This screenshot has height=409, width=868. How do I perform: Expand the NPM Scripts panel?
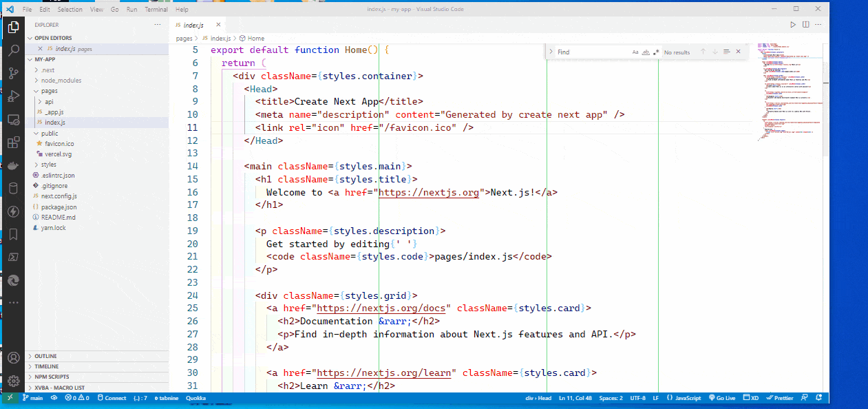[x=96, y=377]
